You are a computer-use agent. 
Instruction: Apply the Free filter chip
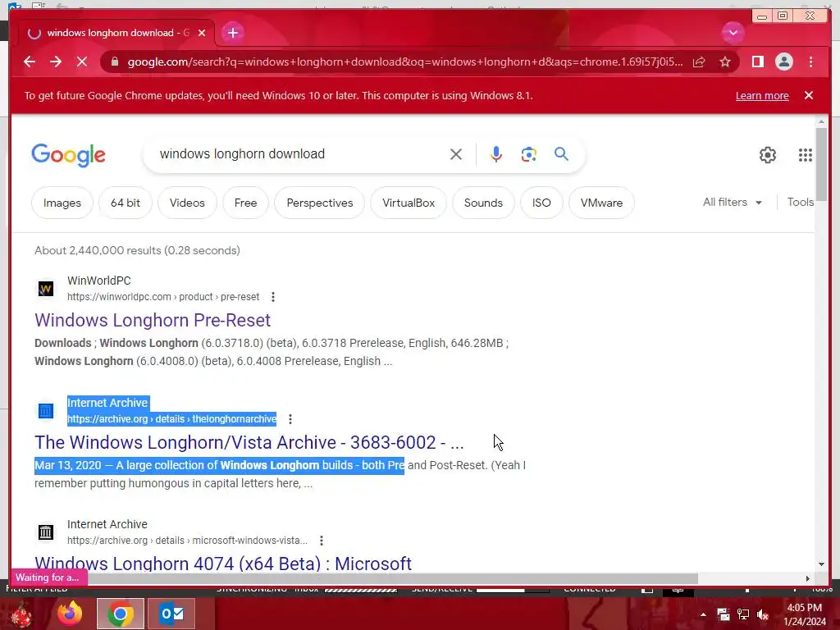coord(245,203)
